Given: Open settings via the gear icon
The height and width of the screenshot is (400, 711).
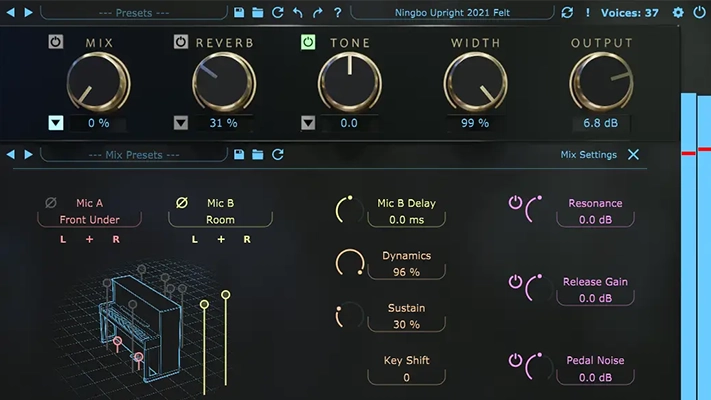Looking at the screenshot, I should [x=678, y=12].
